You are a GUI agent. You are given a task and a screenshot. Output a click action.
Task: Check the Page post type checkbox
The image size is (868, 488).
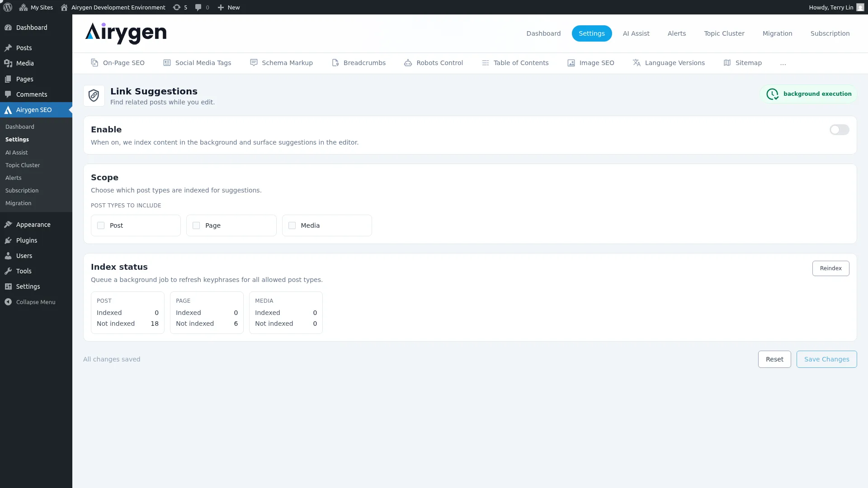point(196,225)
